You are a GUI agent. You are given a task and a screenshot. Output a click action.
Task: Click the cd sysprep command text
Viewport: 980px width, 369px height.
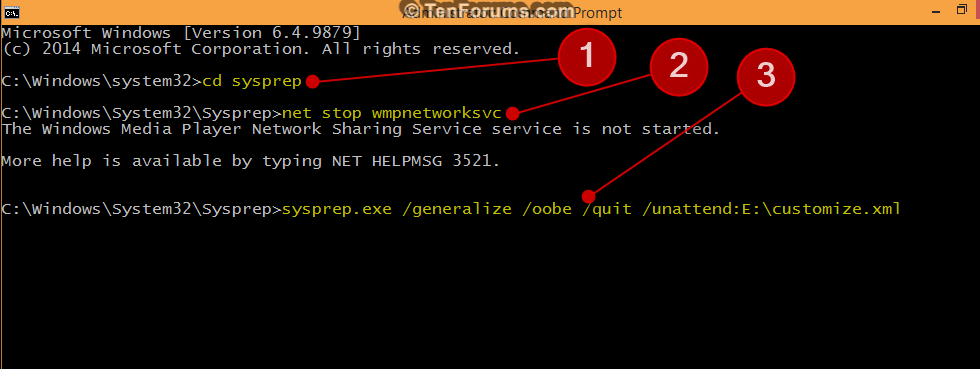(252, 81)
